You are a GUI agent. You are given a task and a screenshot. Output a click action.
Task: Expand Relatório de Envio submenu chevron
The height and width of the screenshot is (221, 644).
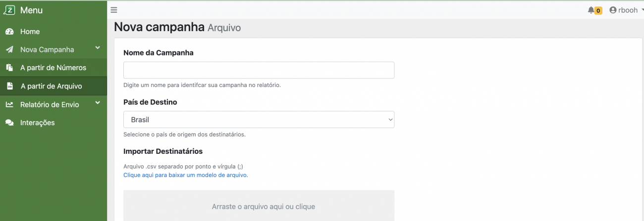98,103
